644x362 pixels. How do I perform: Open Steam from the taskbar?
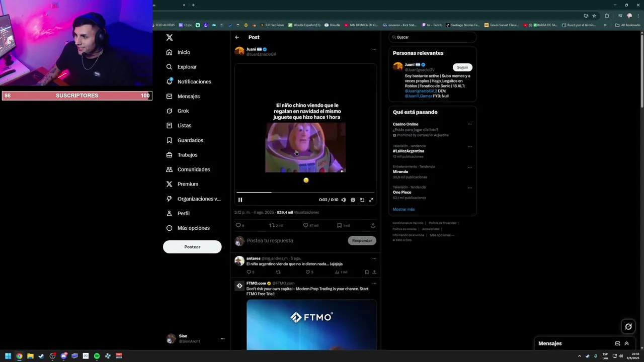point(41,356)
